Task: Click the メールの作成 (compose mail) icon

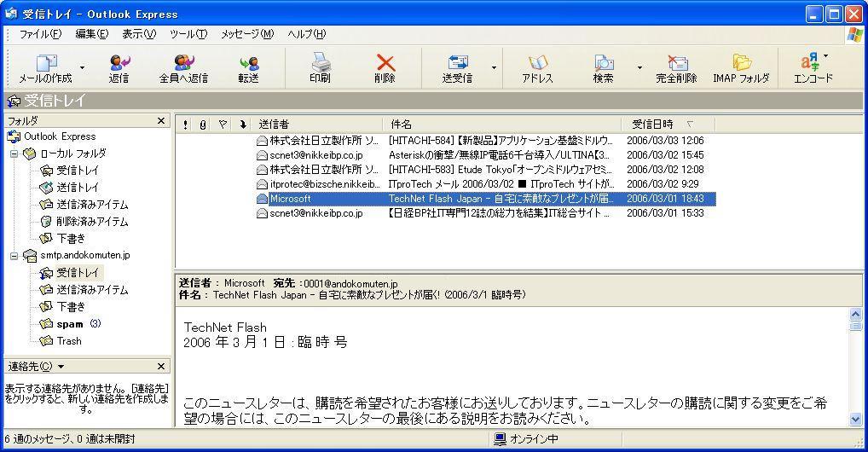Action: point(47,62)
